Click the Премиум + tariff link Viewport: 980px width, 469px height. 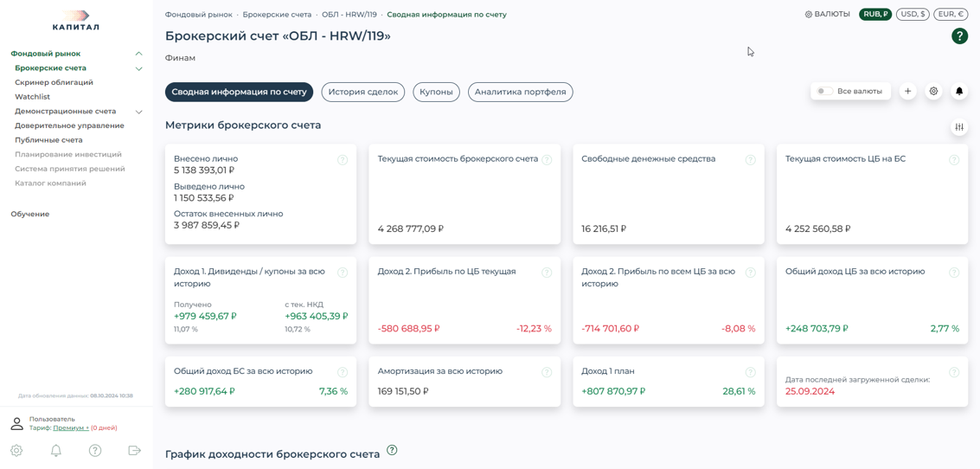71,428
